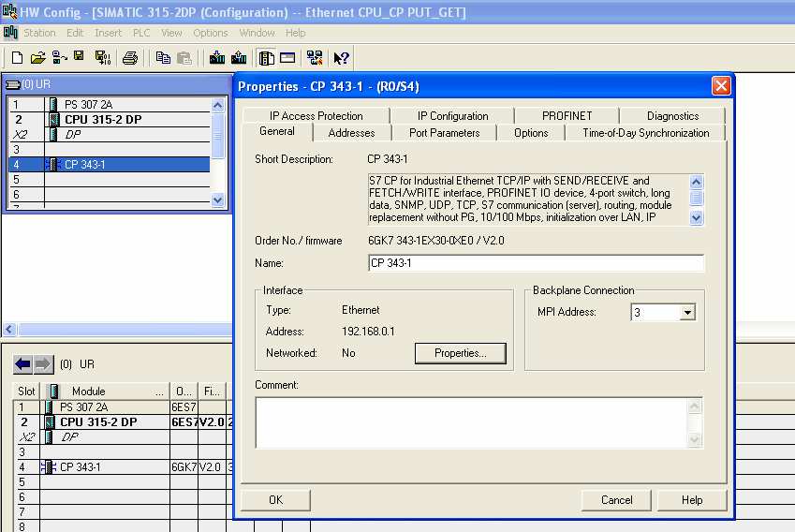This screenshot has width=795, height=532.
Task: Click module icon of CPU 315-2 DP in lower table
Action: (x=50, y=422)
